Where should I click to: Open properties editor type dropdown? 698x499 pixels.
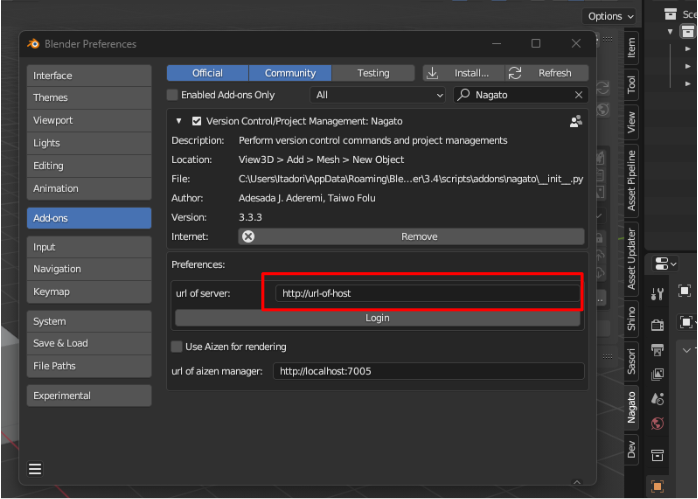coord(665,264)
